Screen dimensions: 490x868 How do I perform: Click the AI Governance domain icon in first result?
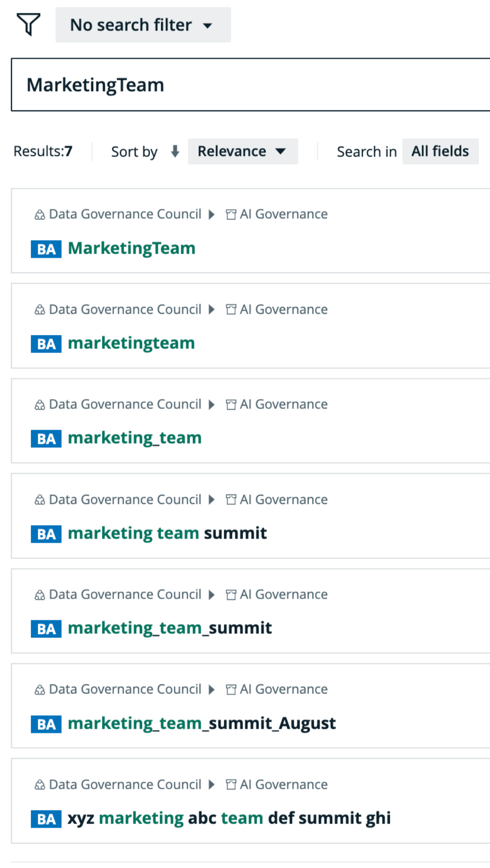(231, 214)
